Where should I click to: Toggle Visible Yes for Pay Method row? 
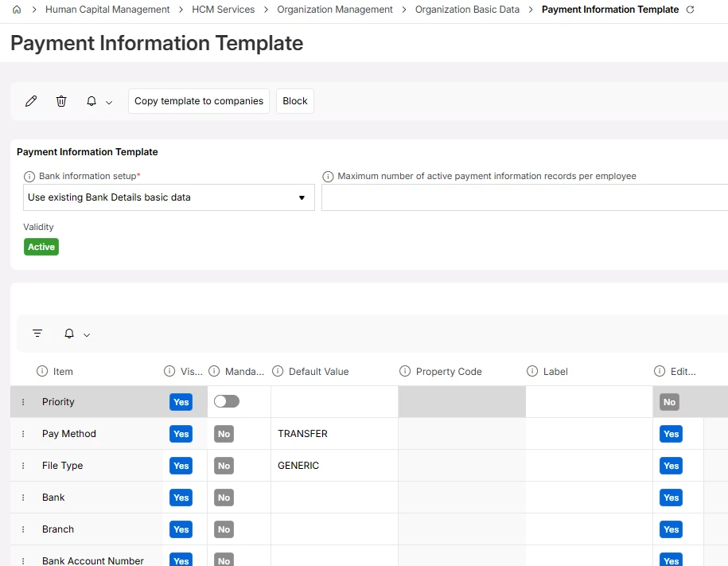point(181,434)
